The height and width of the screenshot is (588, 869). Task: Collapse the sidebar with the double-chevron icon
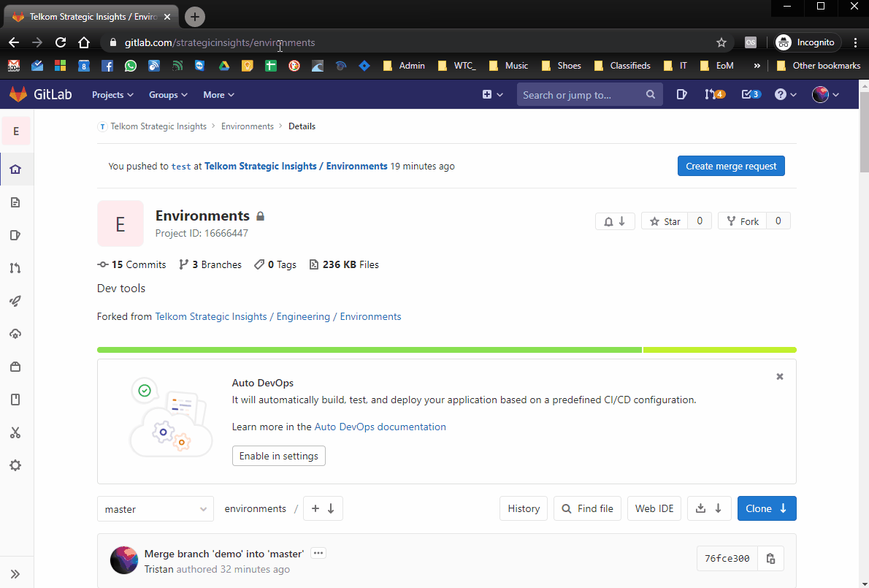[x=15, y=573]
